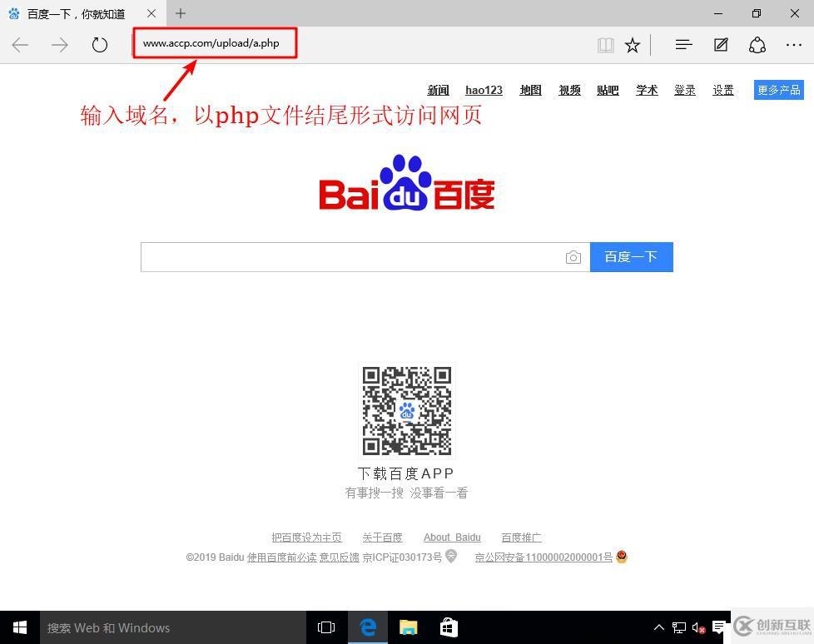The height and width of the screenshot is (644, 814).
Task: Close the 百度一下 tab
Action: point(151,13)
